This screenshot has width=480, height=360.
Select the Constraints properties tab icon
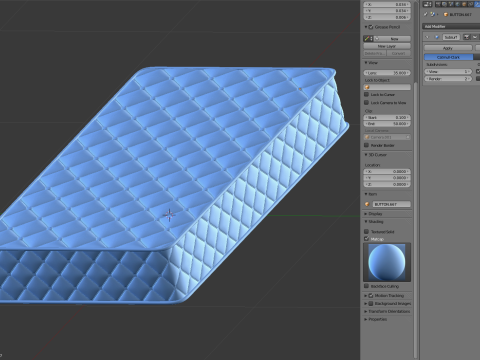[x=470, y=4]
